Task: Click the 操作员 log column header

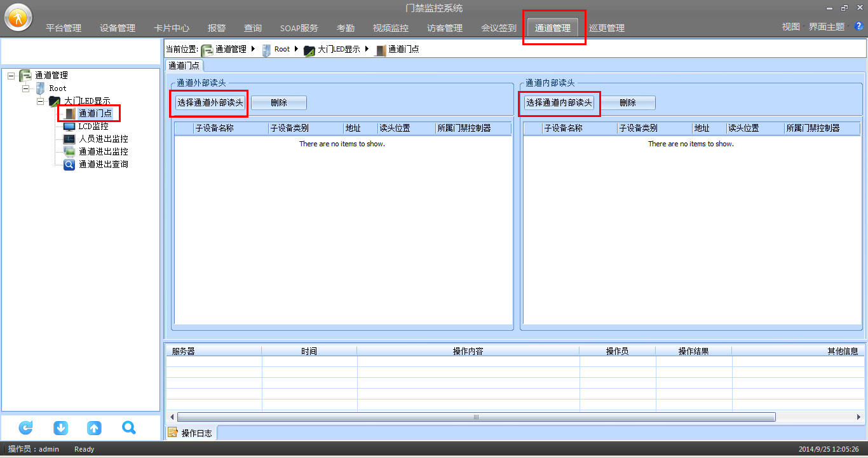Action: (x=618, y=351)
